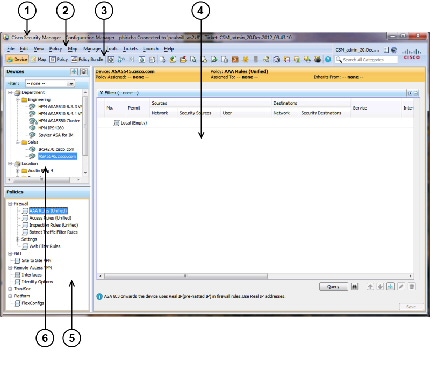Click the Search all Categories field
Viewport: 433px width, 369px height.
(366, 59)
